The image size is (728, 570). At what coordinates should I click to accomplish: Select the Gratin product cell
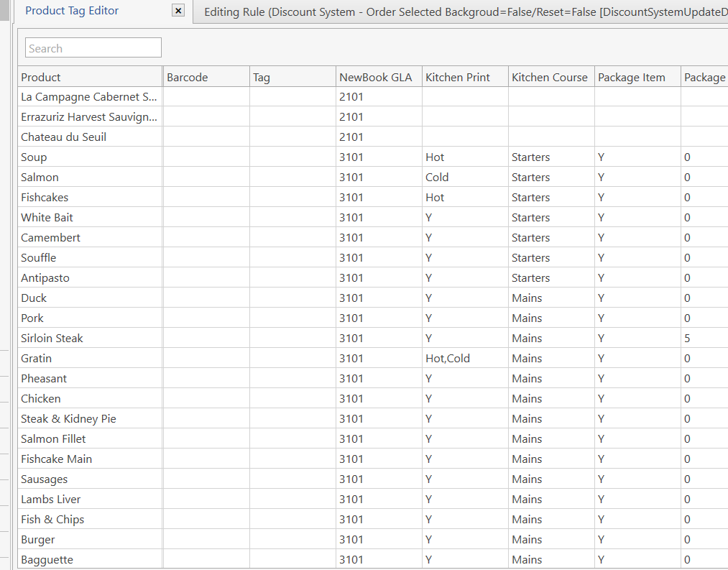[91, 358]
